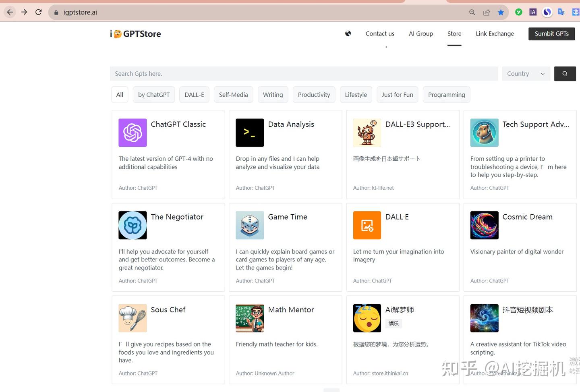Open Game Time dice icon
This screenshot has width=580, height=392.
click(x=250, y=225)
